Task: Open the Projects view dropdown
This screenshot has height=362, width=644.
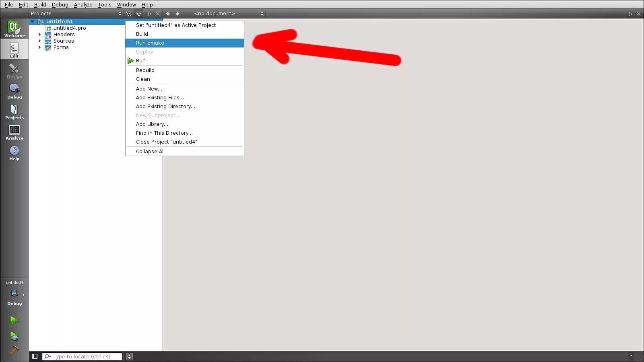Action: click(76, 14)
